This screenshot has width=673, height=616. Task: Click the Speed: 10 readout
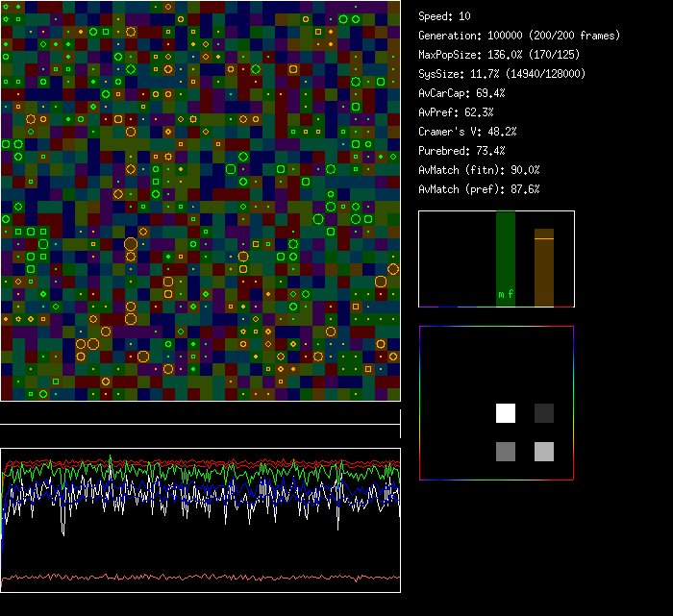pyautogui.click(x=444, y=16)
